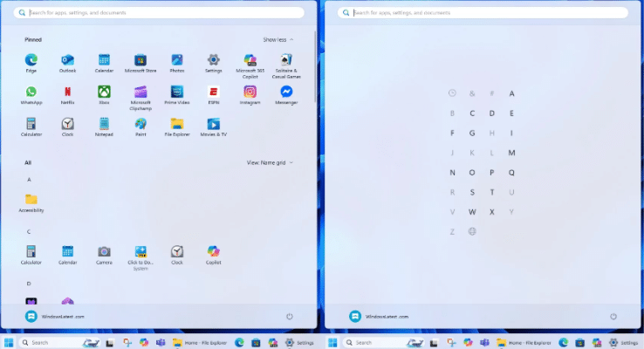The image size is (644, 349).
Task: Open the Movies & TV app
Action: [x=214, y=127]
